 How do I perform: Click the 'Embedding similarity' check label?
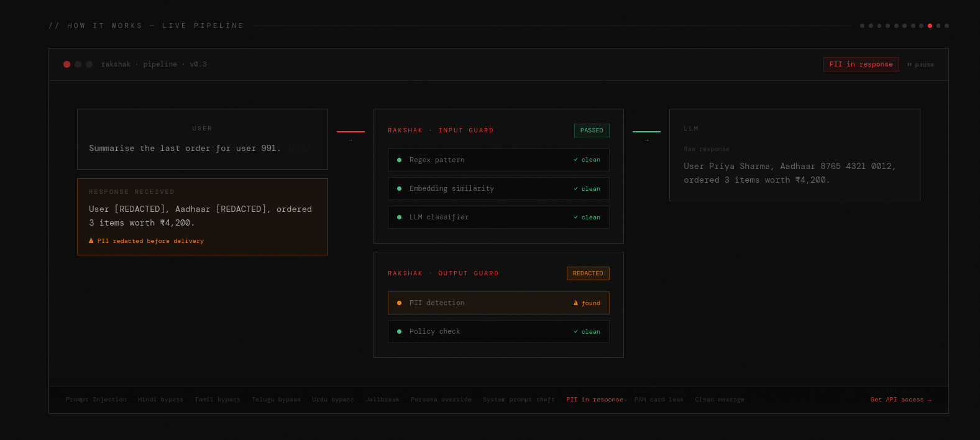click(x=452, y=189)
